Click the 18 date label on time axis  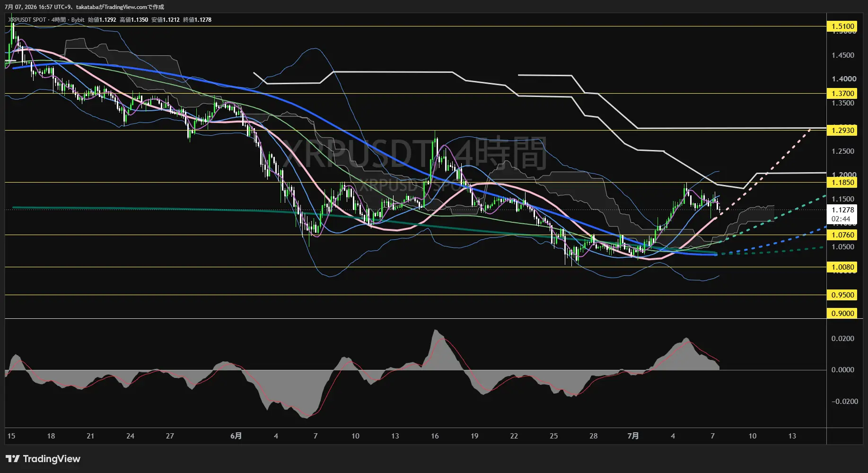pos(51,436)
